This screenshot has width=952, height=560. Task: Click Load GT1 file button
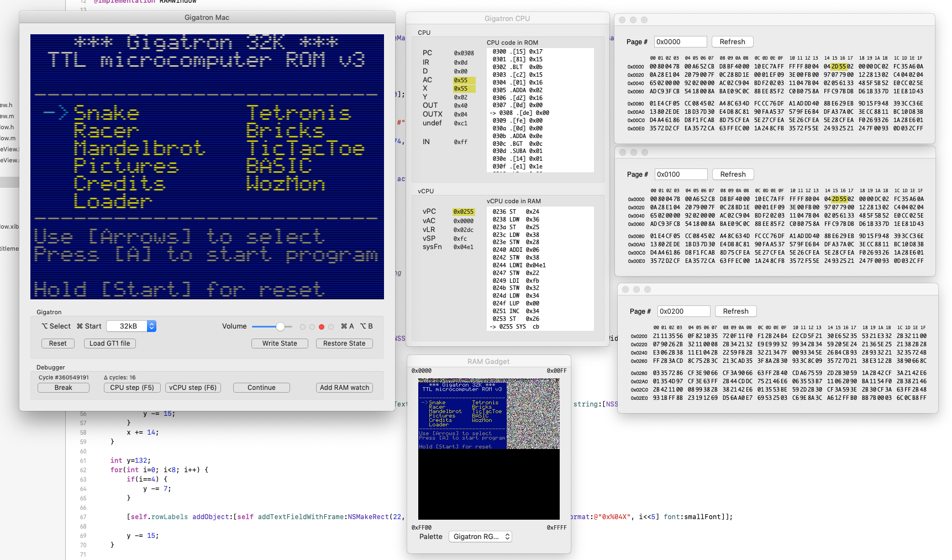(110, 344)
